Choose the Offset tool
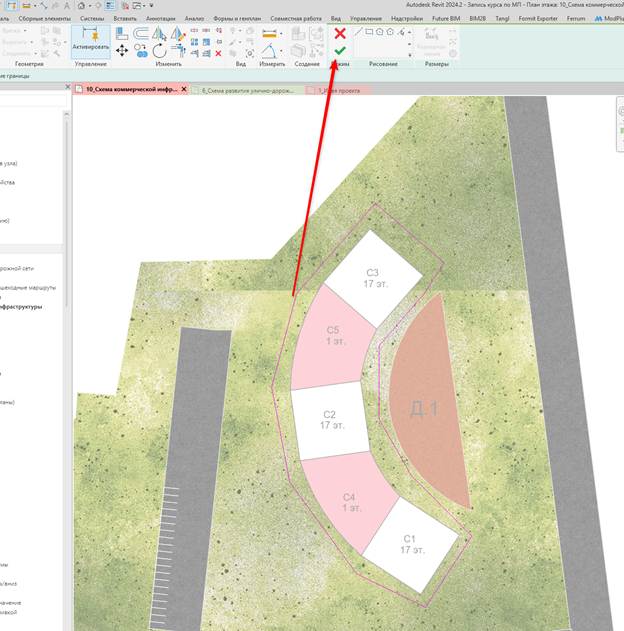Screen dimensions: 624x631 [140, 33]
